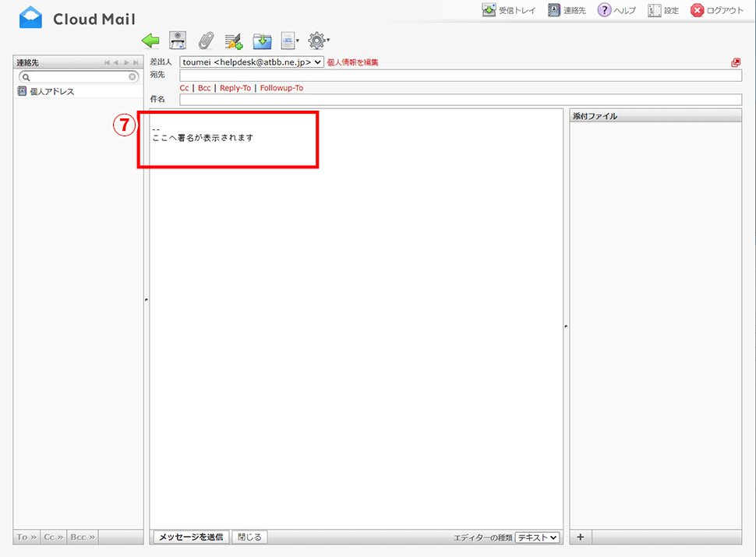Click the 閉じる close button
Image resolution: width=756 pixels, height=557 pixels.
pos(250,537)
